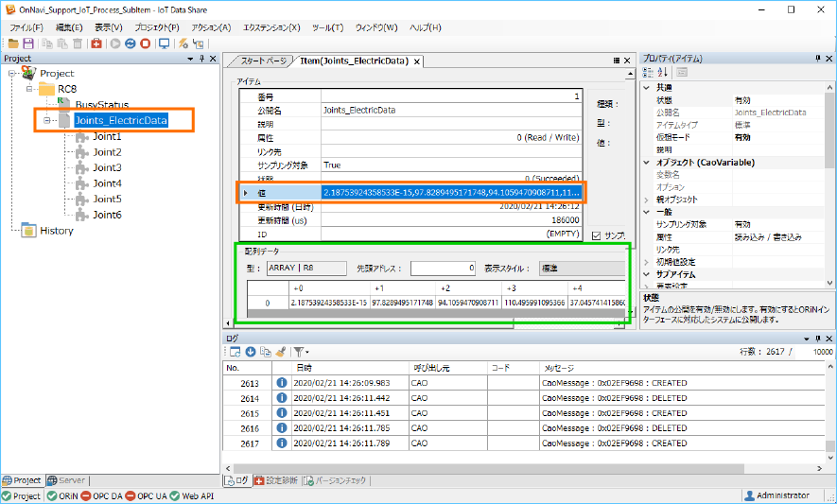
Task: Click the categorized view icon in properties
Action: coord(649,73)
